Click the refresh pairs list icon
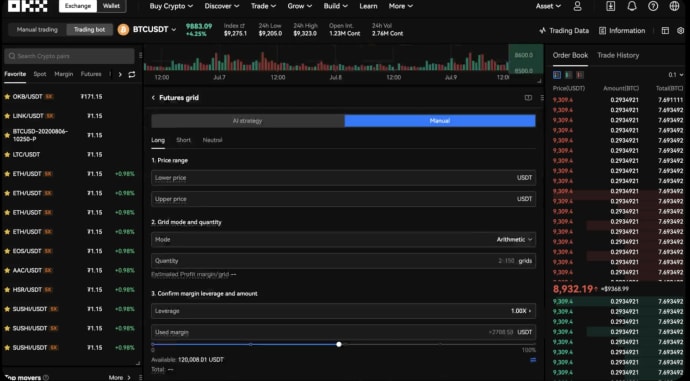Screen dimensions: 690x381 coord(132,74)
